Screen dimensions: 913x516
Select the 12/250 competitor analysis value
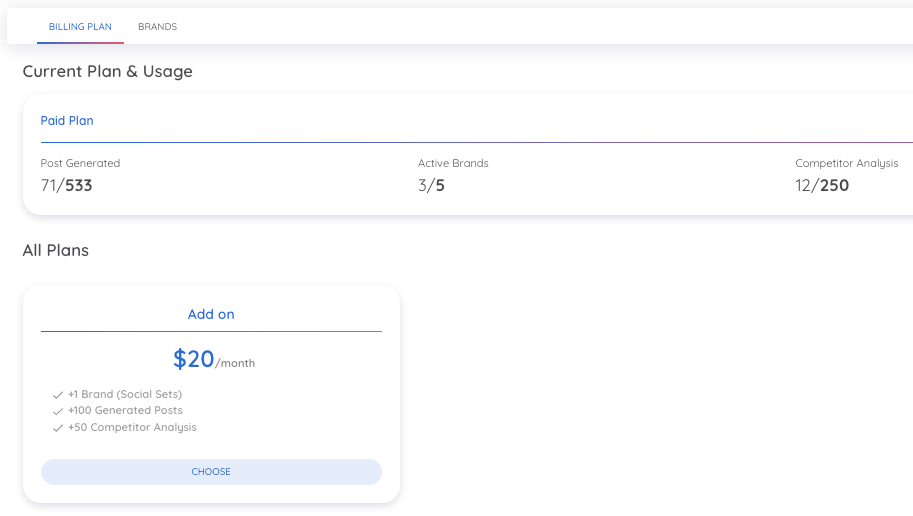coord(822,185)
